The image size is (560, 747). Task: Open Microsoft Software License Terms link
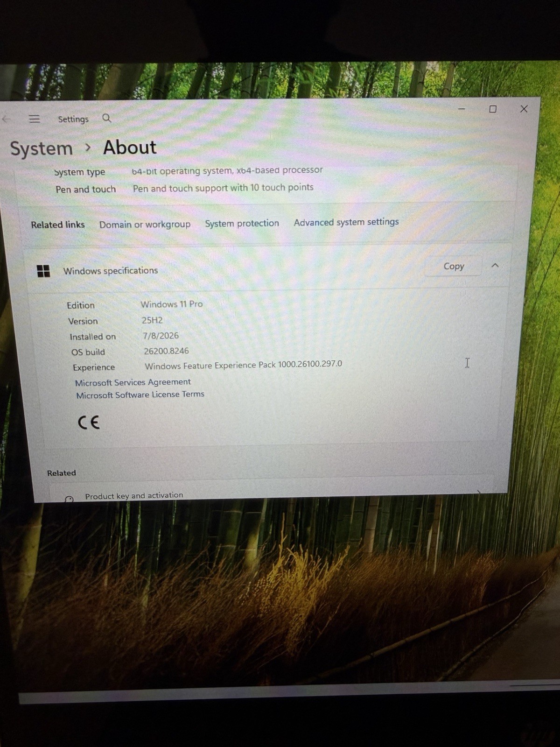pos(140,395)
